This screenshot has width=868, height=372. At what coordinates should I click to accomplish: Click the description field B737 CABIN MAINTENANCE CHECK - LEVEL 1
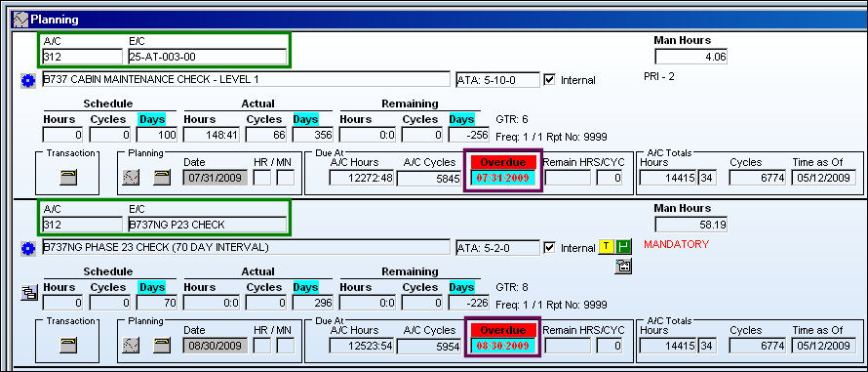247,79
